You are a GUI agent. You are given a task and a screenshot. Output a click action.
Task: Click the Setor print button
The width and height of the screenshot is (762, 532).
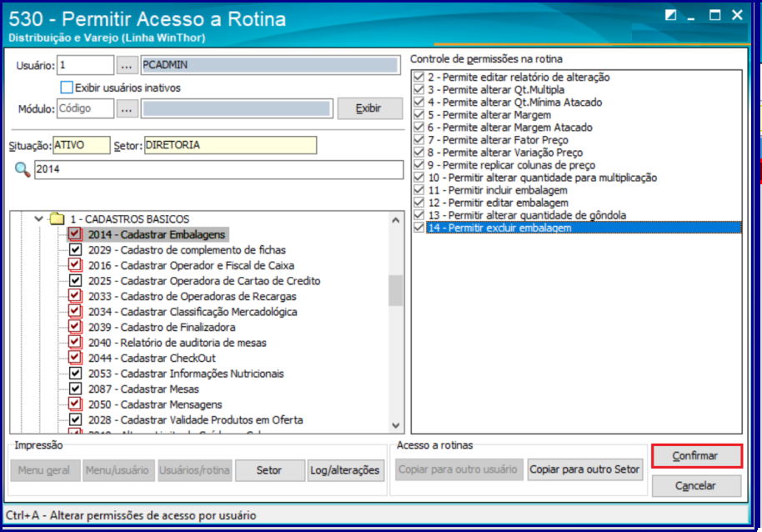point(270,470)
